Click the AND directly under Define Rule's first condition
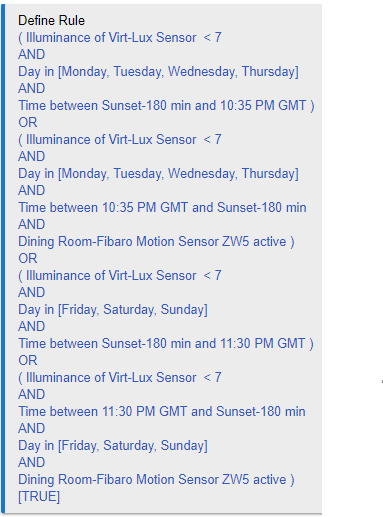 (x=32, y=55)
